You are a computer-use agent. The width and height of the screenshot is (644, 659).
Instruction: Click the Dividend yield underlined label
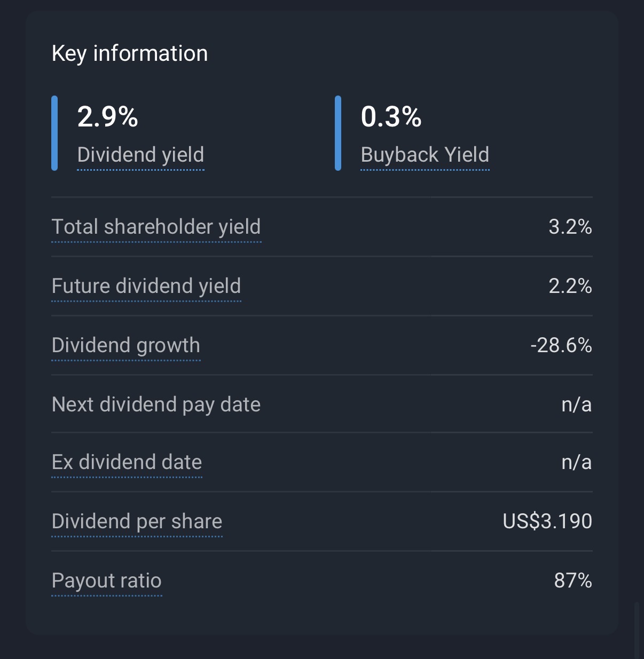(140, 155)
